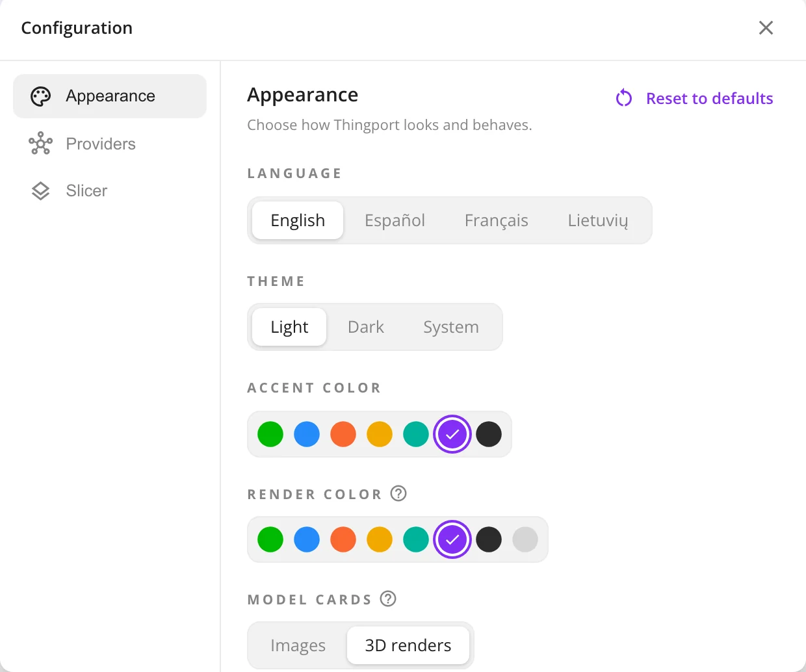Click the Providers network icon
The image size is (806, 672).
click(x=40, y=144)
